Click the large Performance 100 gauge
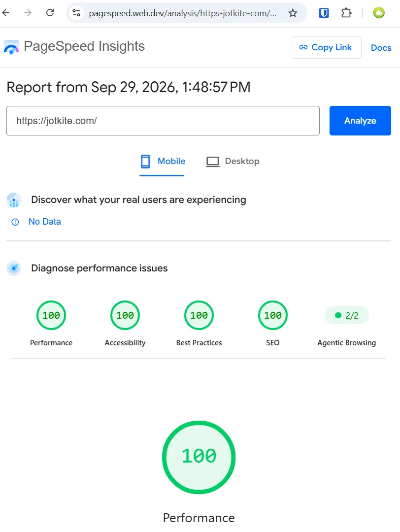 [x=199, y=457]
